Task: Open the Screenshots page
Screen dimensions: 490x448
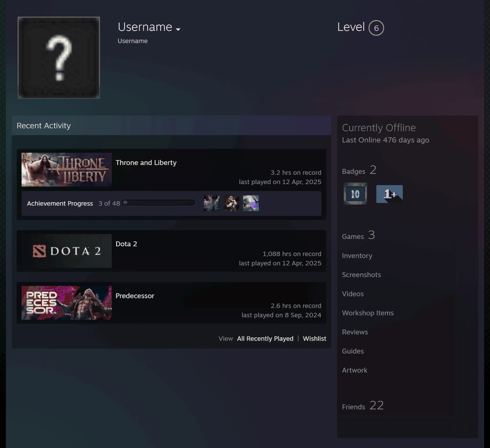Action: pos(361,275)
